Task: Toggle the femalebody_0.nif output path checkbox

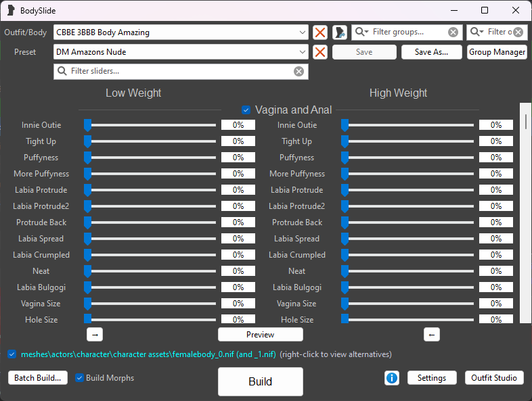Action: tap(12, 354)
